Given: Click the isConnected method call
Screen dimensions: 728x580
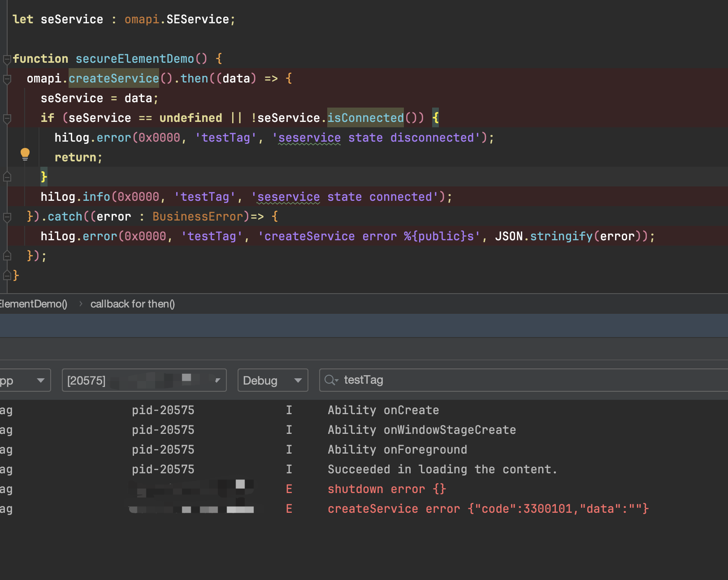Looking at the screenshot, I should point(365,118).
